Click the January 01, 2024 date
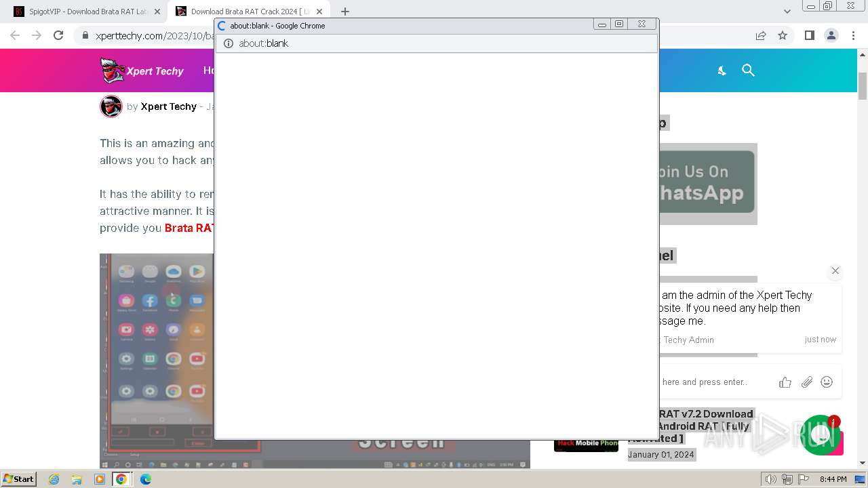This screenshot has width=868, height=488. coord(661,454)
